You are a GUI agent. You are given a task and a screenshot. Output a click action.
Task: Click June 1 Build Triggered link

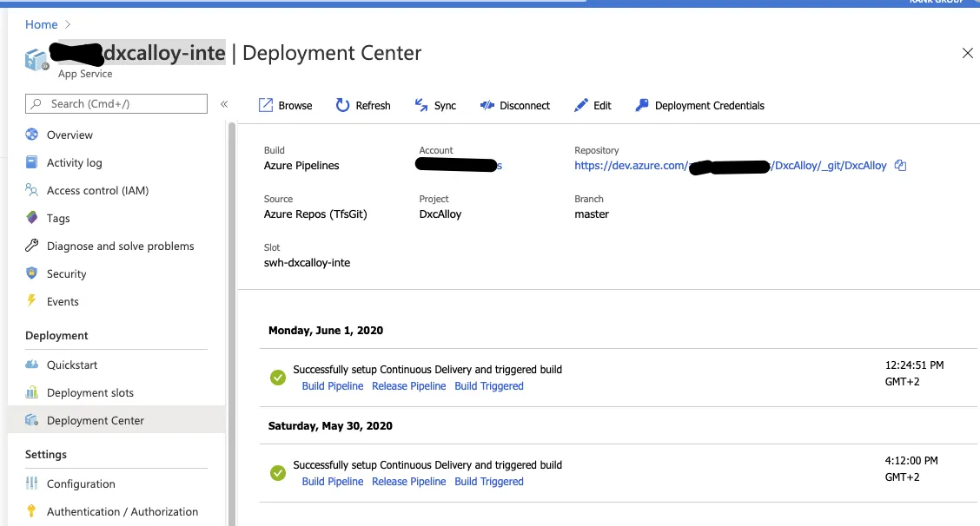pyautogui.click(x=488, y=386)
